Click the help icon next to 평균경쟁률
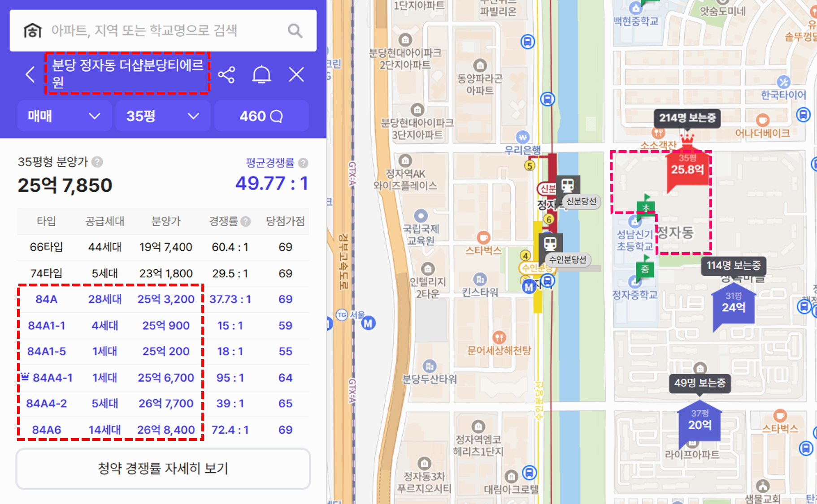 302,163
